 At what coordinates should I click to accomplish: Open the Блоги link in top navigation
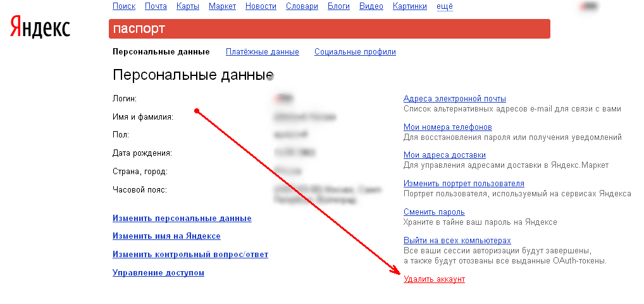point(339,6)
